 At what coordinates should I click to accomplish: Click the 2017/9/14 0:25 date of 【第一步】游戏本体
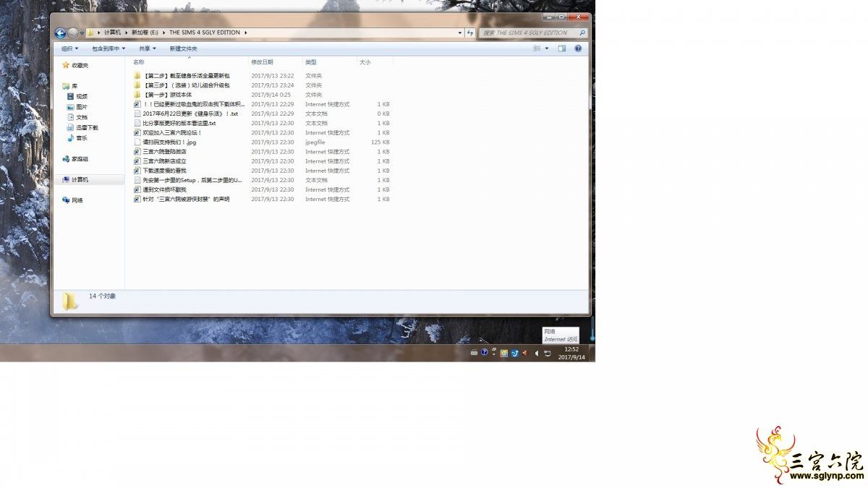[x=271, y=95]
